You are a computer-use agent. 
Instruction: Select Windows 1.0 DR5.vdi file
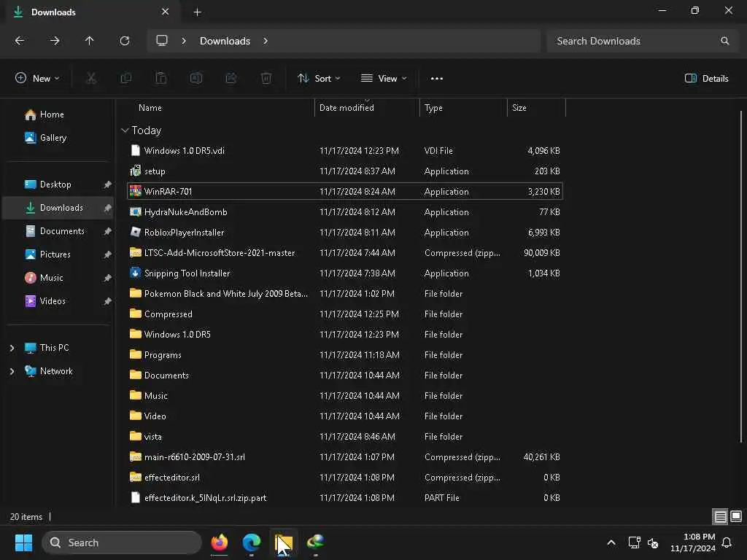coord(345,150)
